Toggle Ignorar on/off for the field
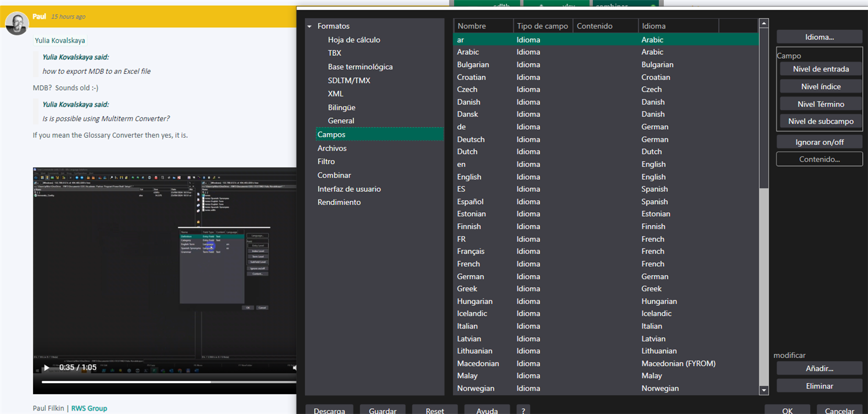 819,141
